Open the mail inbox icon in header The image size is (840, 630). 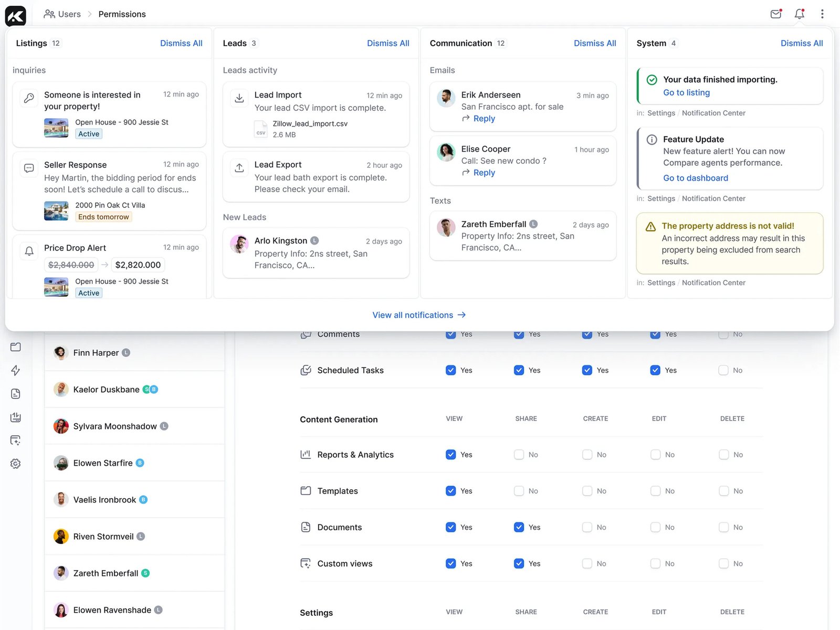coord(775,14)
